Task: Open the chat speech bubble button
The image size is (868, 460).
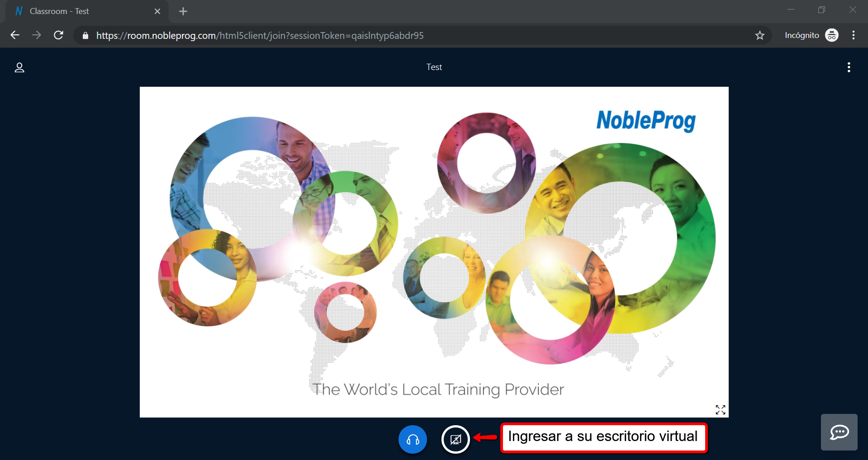Action: [x=839, y=432]
